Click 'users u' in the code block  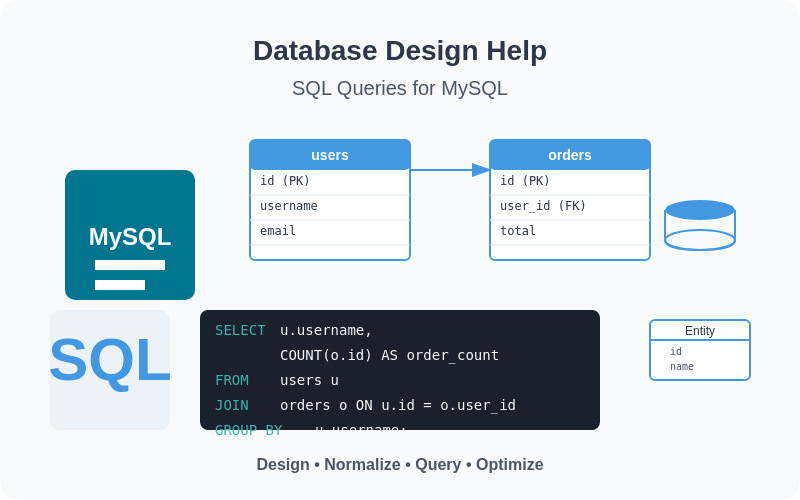(x=309, y=381)
